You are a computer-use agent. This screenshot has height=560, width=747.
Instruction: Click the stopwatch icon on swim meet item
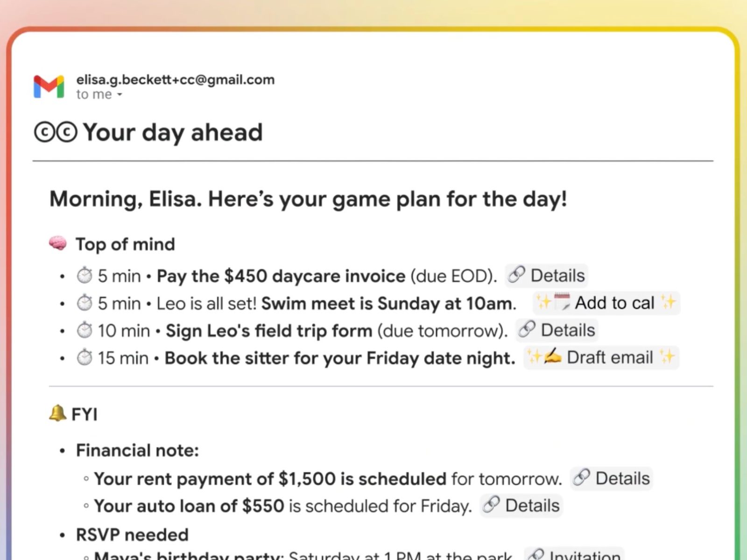pyautogui.click(x=85, y=303)
